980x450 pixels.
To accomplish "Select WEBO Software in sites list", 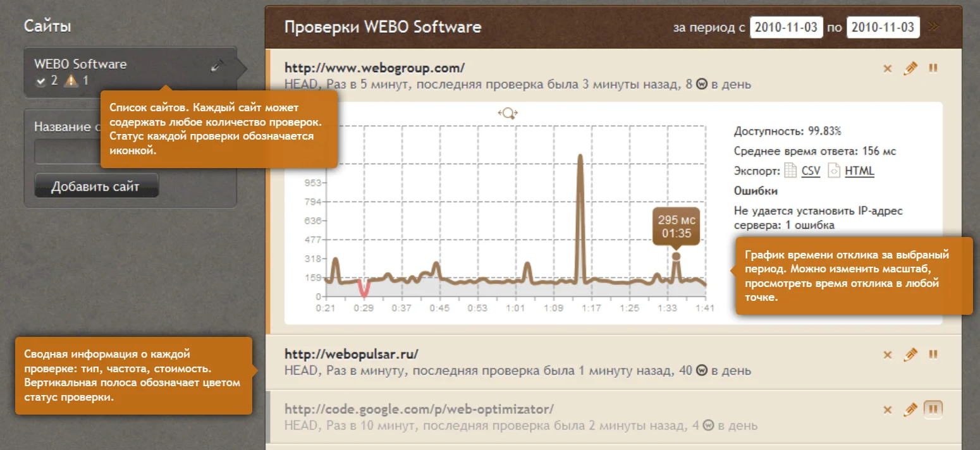I will click(80, 64).
